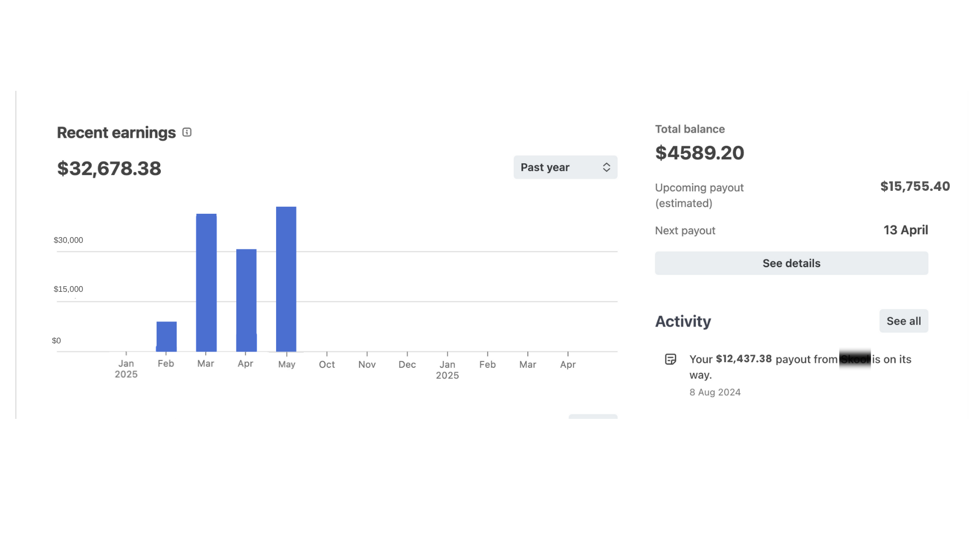Click the blacked-out sender name in the payout message
This screenshot has height=551, width=980.
click(854, 359)
